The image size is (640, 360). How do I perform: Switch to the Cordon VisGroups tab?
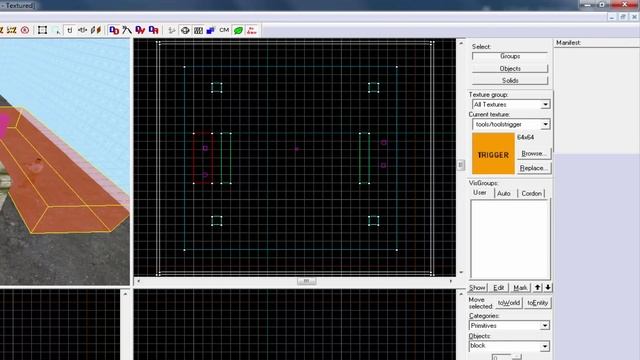(531, 193)
